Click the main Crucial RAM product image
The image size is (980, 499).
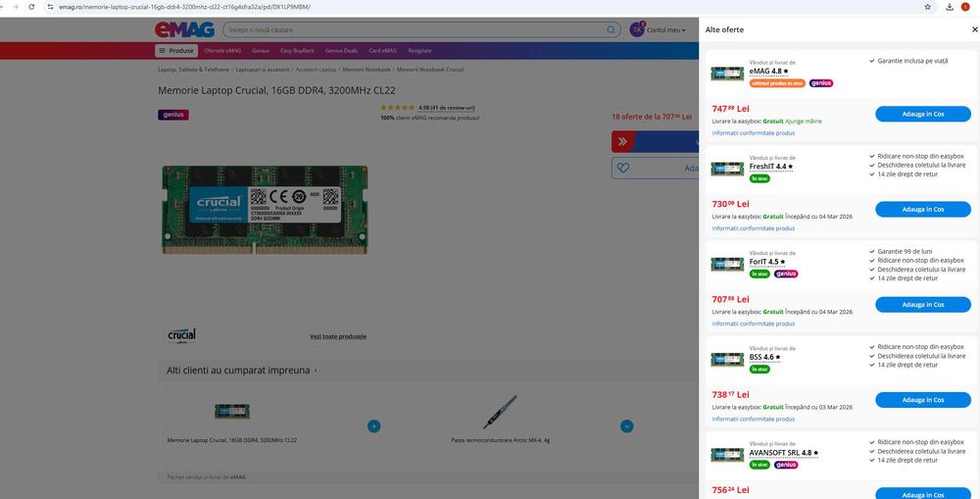(x=265, y=210)
